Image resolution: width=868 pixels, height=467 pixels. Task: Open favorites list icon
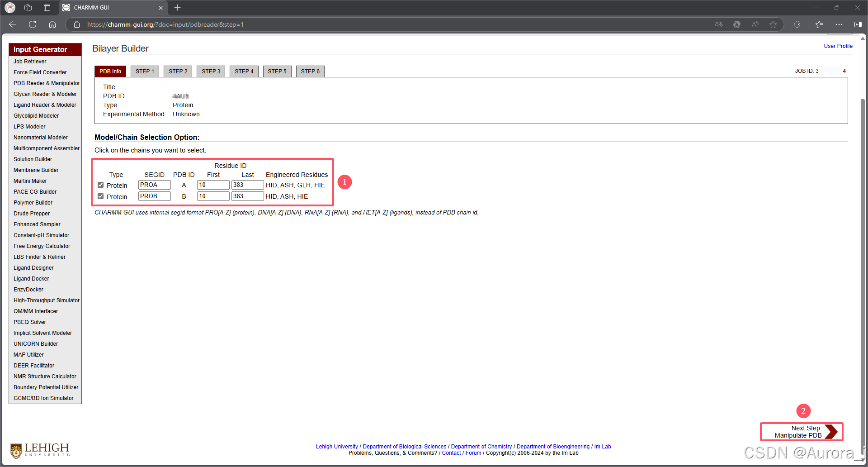click(x=819, y=24)
